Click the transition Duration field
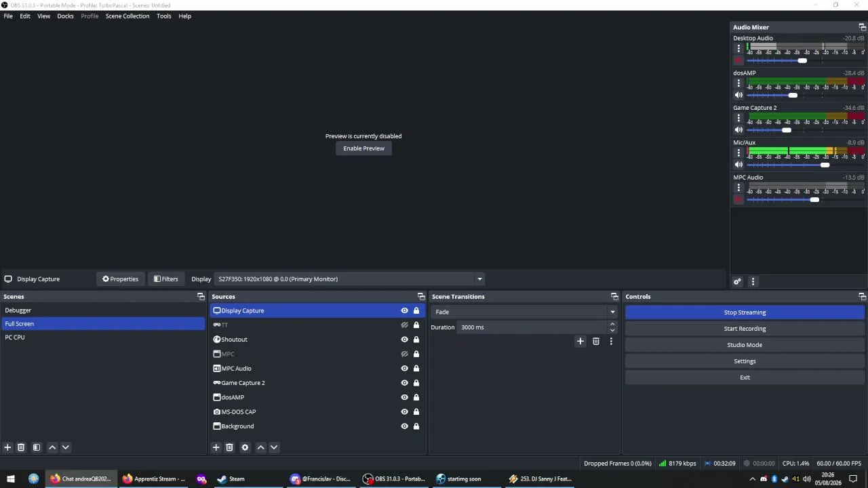 tap(532, 327)
